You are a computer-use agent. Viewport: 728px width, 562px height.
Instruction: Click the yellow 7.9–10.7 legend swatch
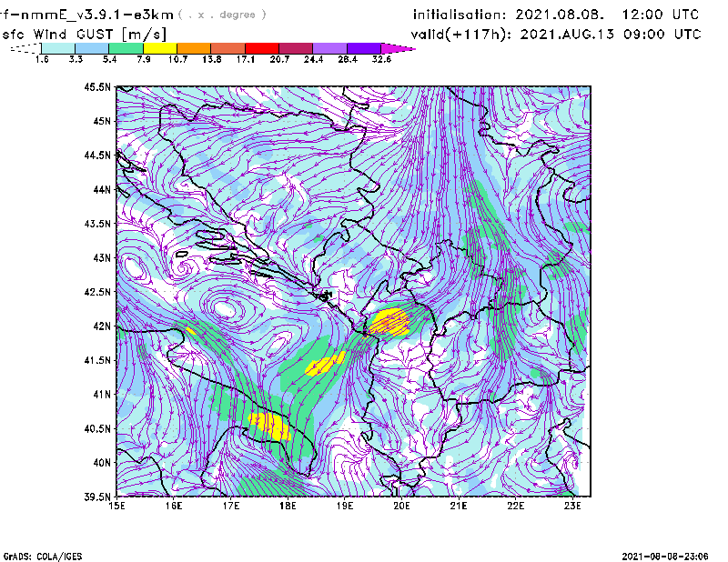[x=160, y=48]
